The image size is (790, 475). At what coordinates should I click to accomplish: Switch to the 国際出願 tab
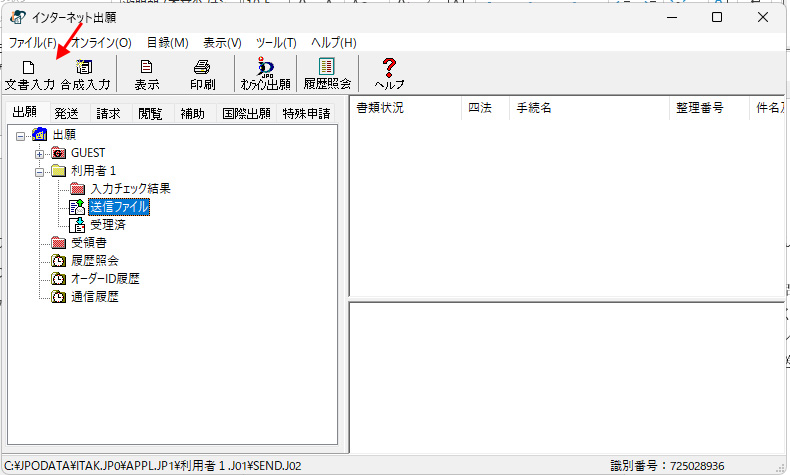tap(246, 113)
